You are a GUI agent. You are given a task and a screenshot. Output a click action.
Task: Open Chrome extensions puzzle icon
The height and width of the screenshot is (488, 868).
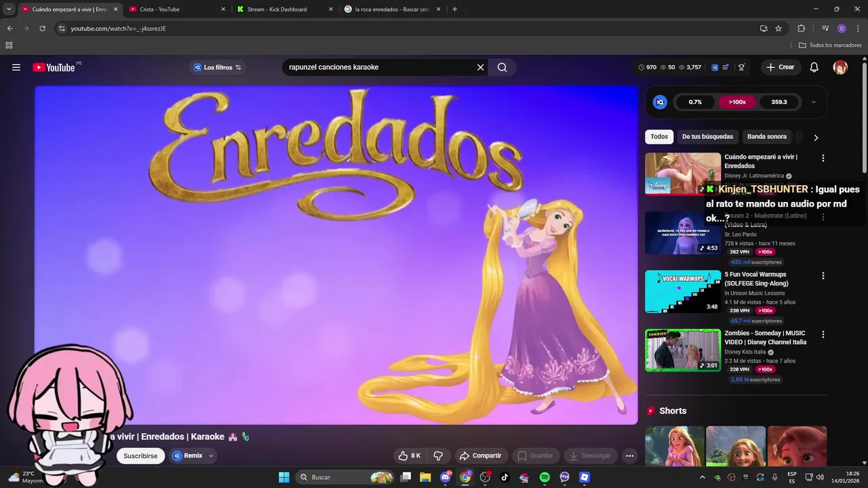pyautogui.click(x=801, y=28)
